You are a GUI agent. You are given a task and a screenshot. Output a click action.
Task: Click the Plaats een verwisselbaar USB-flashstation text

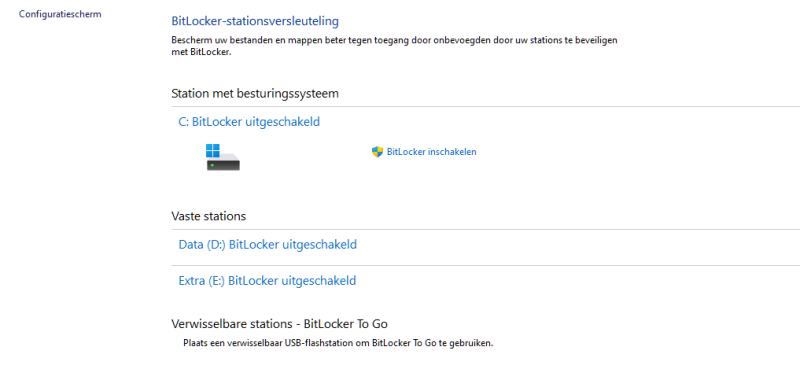point(338,343)
